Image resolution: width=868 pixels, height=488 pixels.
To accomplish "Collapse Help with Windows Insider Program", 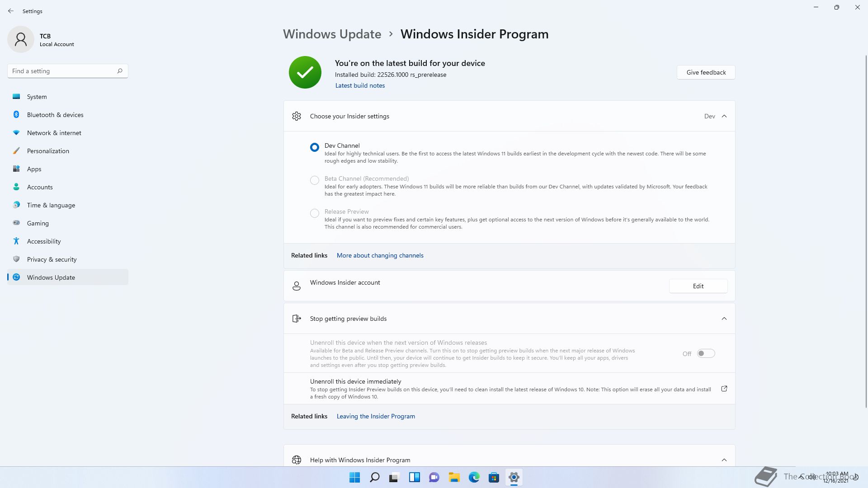I will [724, 460].
